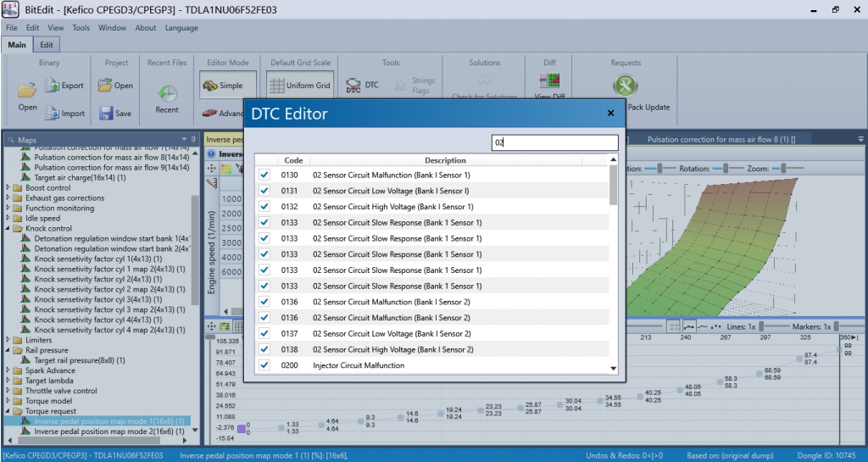This screenshot has height=462, width=868.
Task: Open the DTC tool icon
Action: [353, 85]
